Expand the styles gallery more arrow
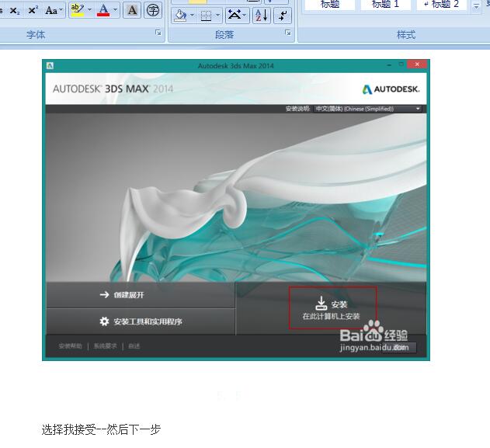The image size is (490, 448). (x=477, y=6)
